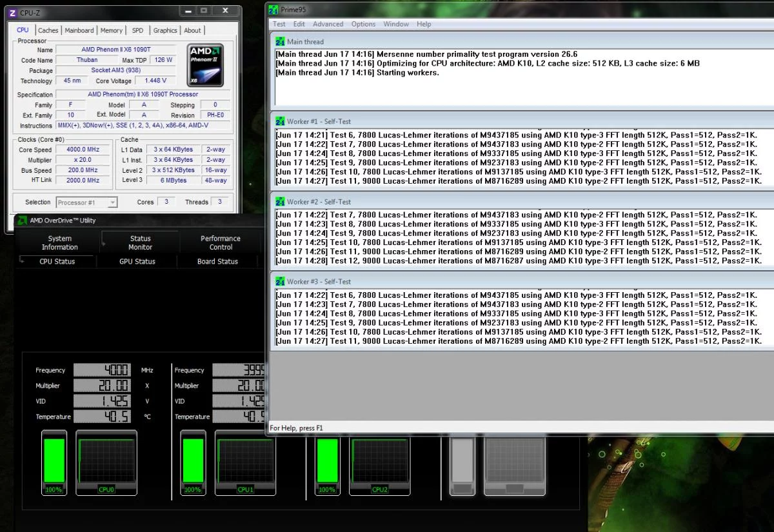Viewport: 774px width, 532px height.
Task: Switch to the Caches tab in CPU-Z
Action: [x=48, y=30]
